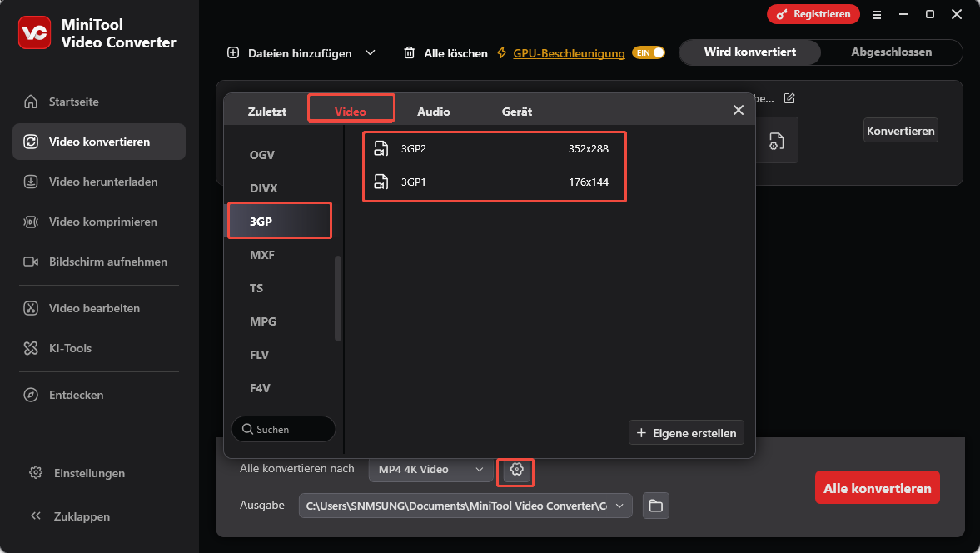Switch to the Gerät tab
Screen dimensions: 980x553
coord(517,112)
